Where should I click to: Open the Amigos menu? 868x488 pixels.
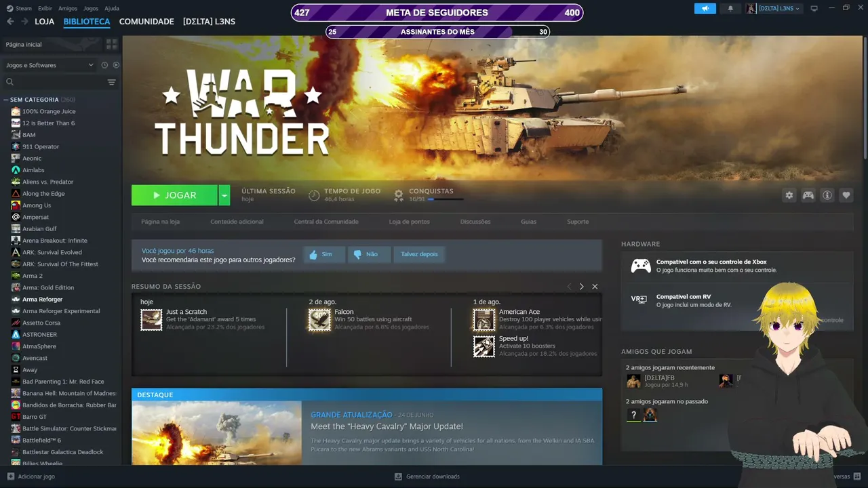tap(68, 8)
